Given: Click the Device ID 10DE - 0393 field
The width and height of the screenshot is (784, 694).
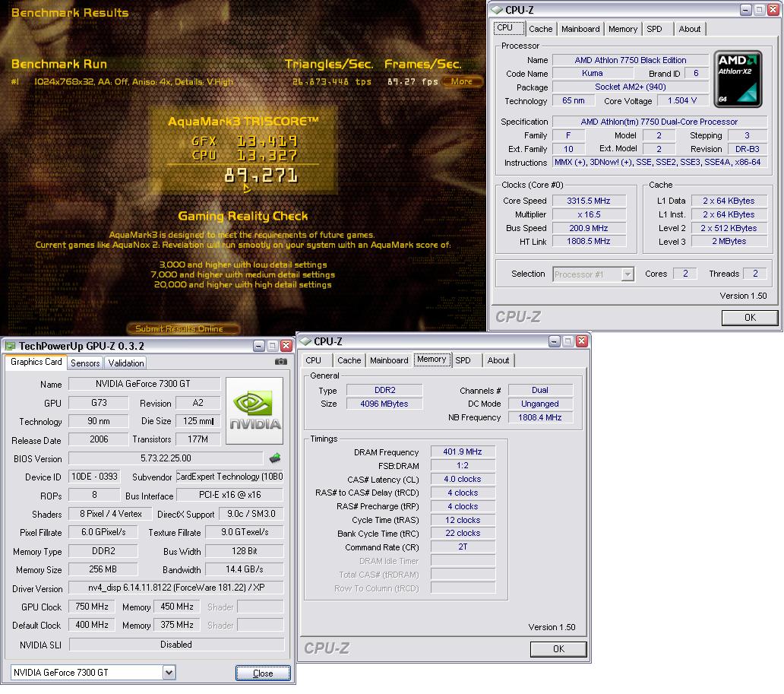Looking at the screenshot, I should point(94,477).
